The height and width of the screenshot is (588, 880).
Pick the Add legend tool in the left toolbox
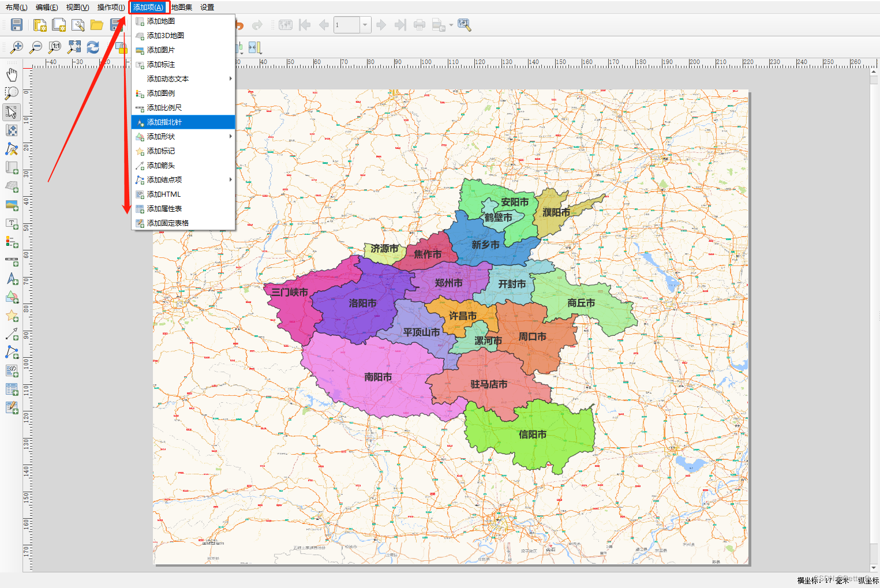pyautogui.click(x=12, y=242)
